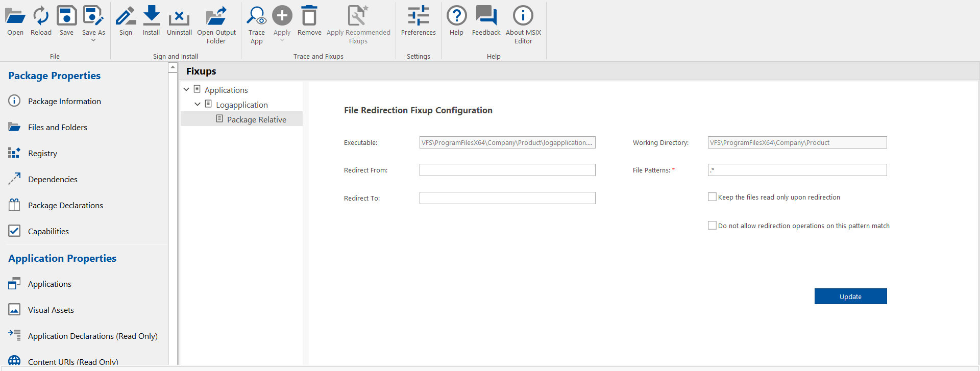This screenshot has width=980, height=371.
Task: Click the sidebar scroll up arrow
Action: point(173,67)
